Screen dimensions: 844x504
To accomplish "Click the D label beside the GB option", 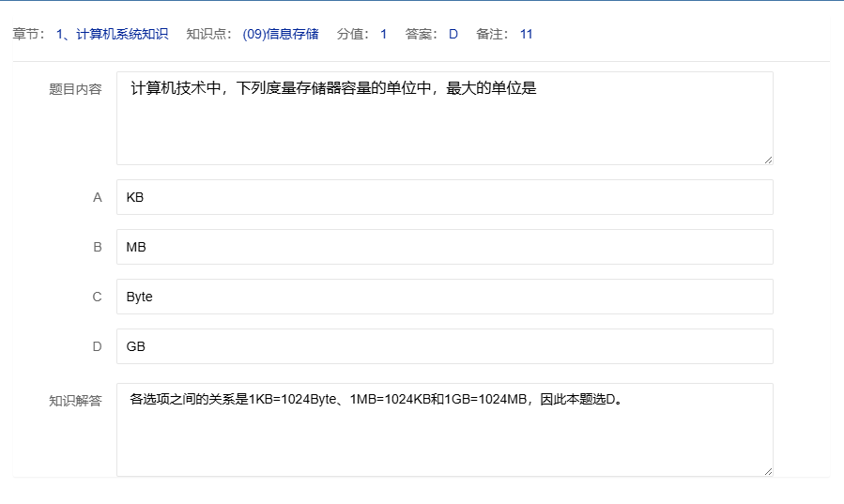I will [x=97, y=346].
